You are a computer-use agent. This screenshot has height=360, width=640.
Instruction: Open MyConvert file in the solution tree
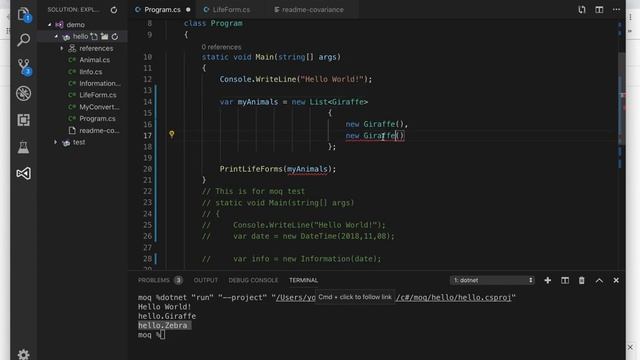point(99,107)
